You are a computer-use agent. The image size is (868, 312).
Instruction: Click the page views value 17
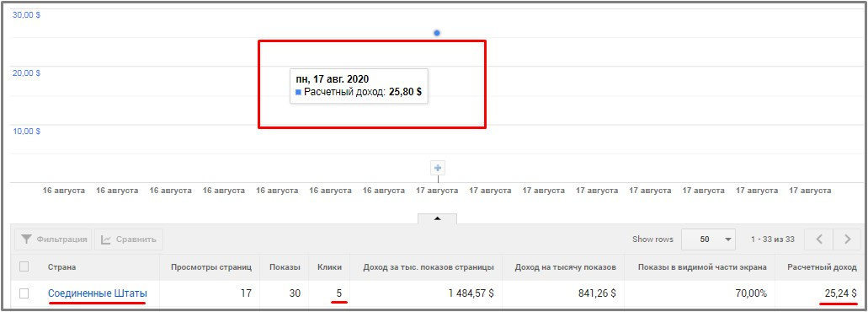[x=247, y=293]
